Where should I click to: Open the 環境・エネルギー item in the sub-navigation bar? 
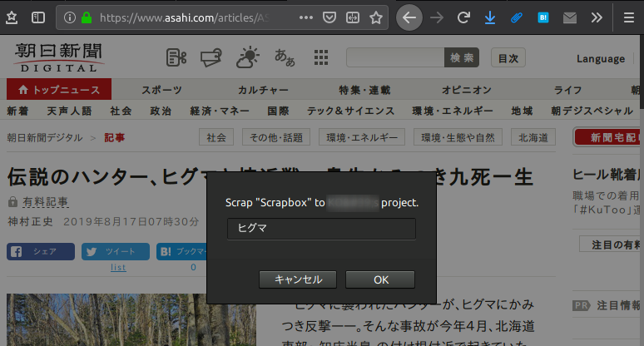(453, 111)
